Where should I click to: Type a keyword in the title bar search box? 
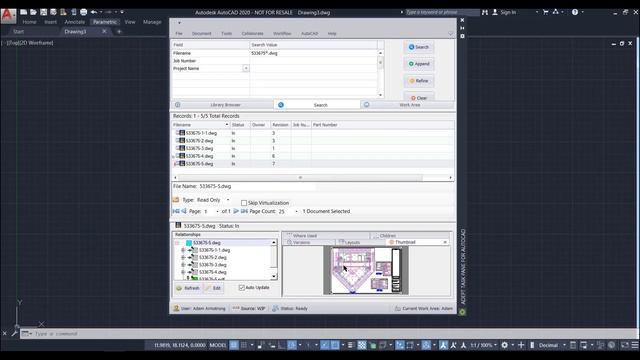pyautogui.click(x=441, y=12)
